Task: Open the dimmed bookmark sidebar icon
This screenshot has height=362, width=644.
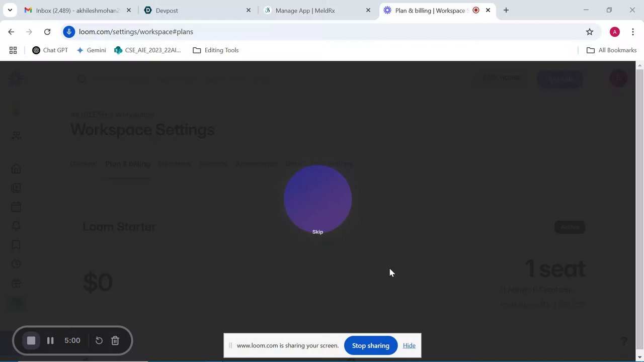Action: [x=16, y=245]
